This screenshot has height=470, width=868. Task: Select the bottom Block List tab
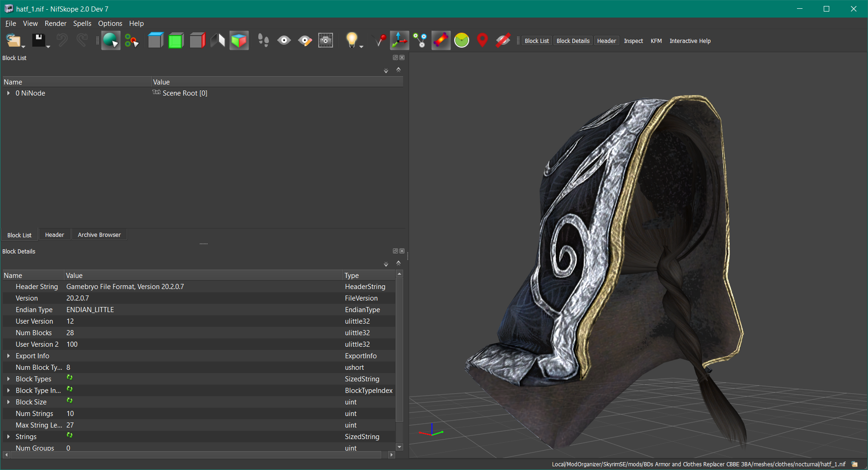click(19, 235)
